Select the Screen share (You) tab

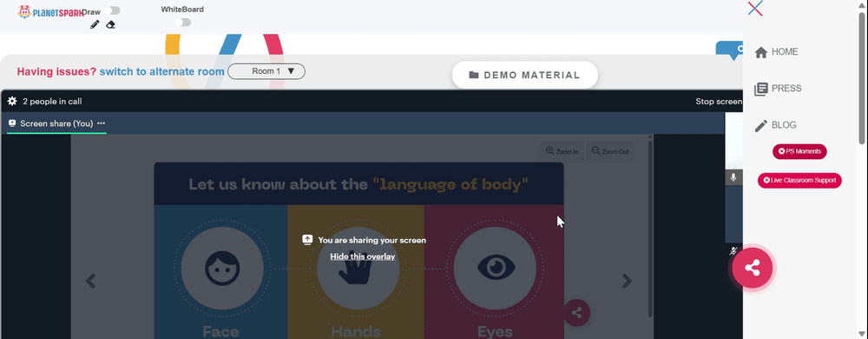click(x=56, y=123)
